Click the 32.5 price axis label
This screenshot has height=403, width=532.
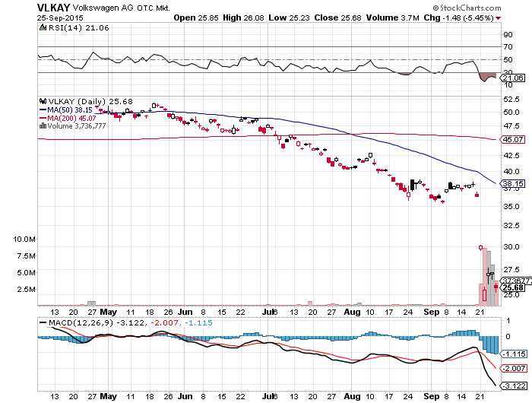coord(511,225)
